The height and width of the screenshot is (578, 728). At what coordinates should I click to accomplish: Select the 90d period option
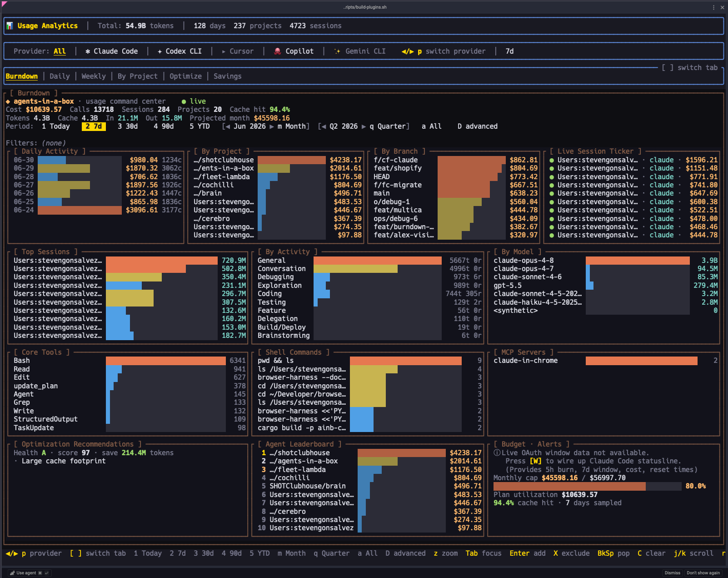coord(164,126)
